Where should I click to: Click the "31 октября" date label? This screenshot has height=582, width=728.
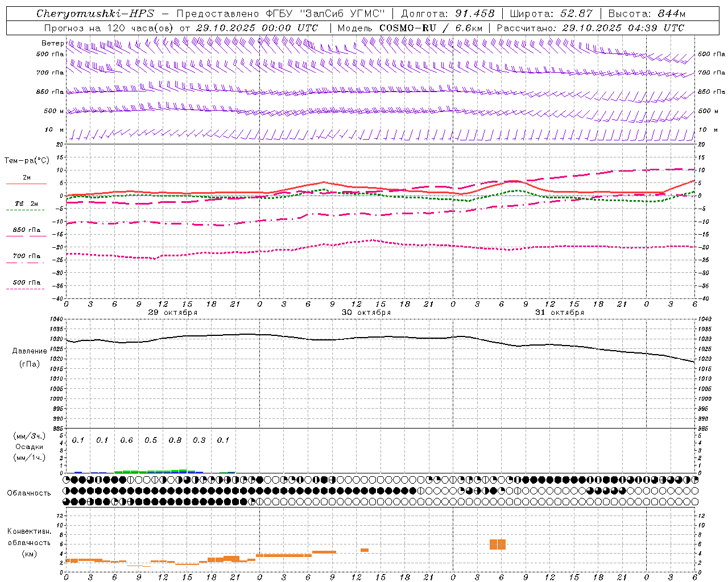click(560, 313)
